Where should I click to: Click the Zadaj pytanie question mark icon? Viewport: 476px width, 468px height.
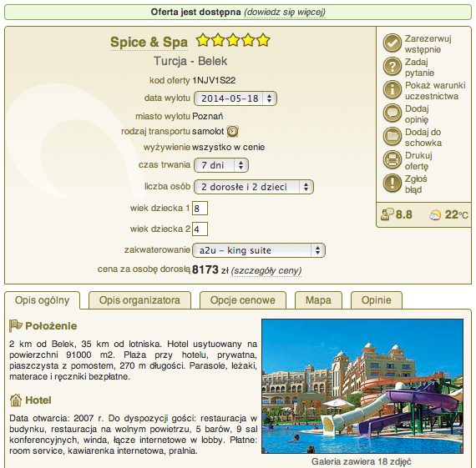(392, 67)
